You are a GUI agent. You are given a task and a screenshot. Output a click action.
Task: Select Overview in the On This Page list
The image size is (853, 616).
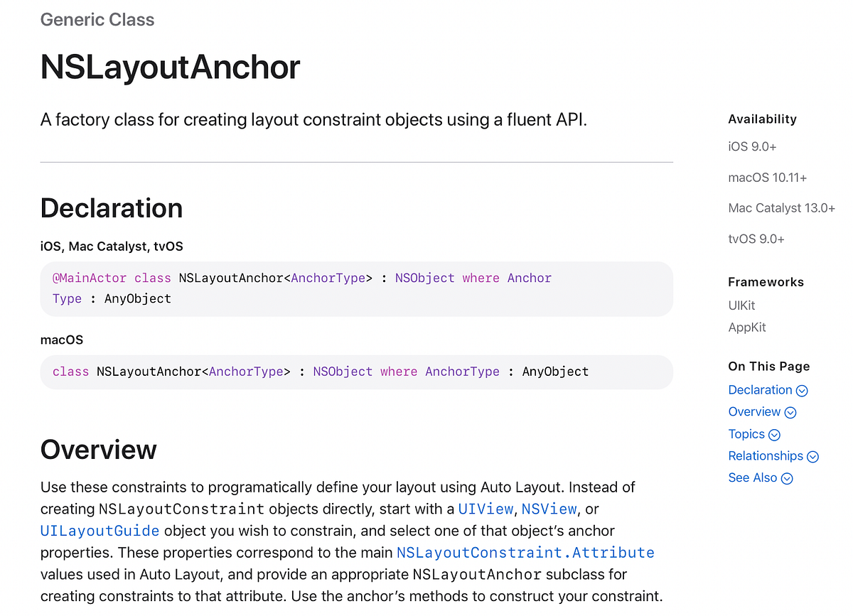point(754,412)
